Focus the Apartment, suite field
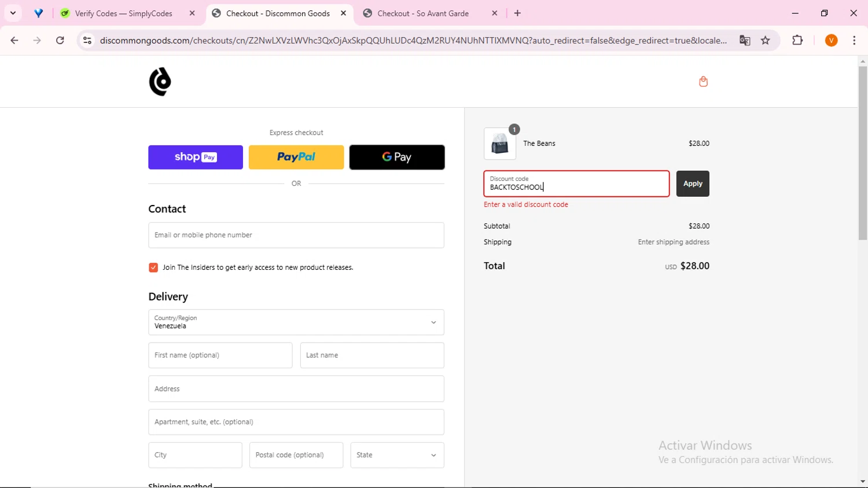Screen dimensions: 868x488 (x=296, y=422)
